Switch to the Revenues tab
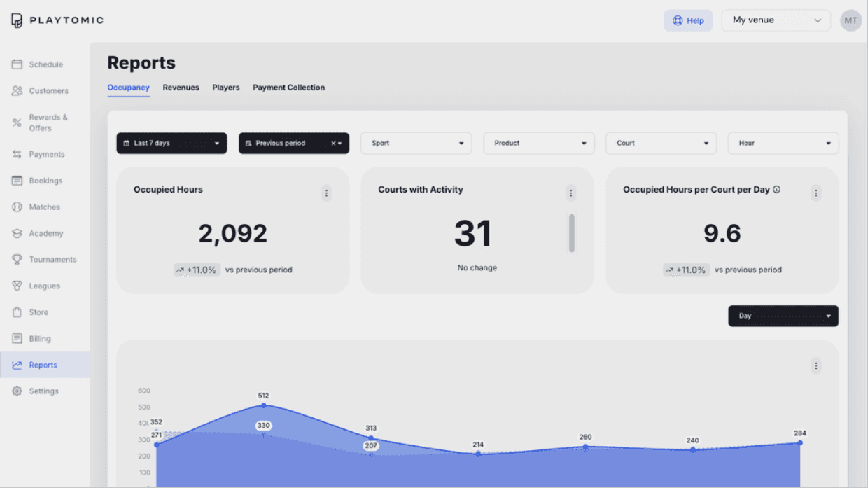Screen dimensions: 868x488 click(181, 88)
